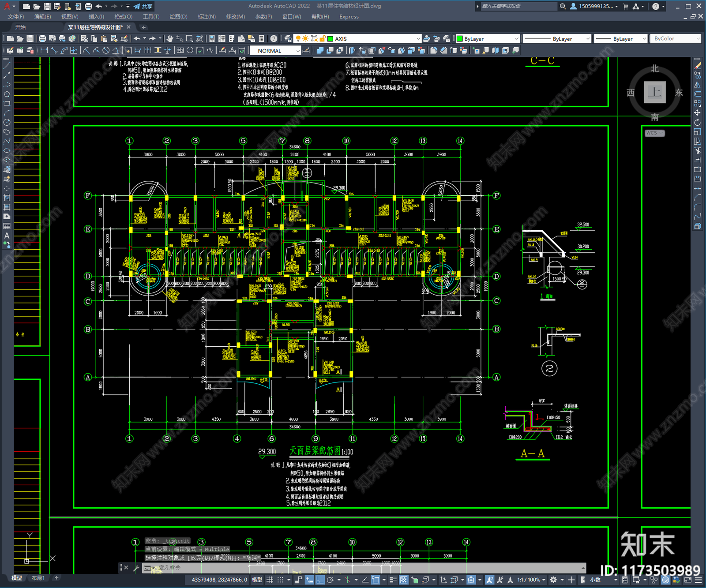706x588 pixels.
Task: Toggle Ortho mode in status bar
Action: (320, 580)
